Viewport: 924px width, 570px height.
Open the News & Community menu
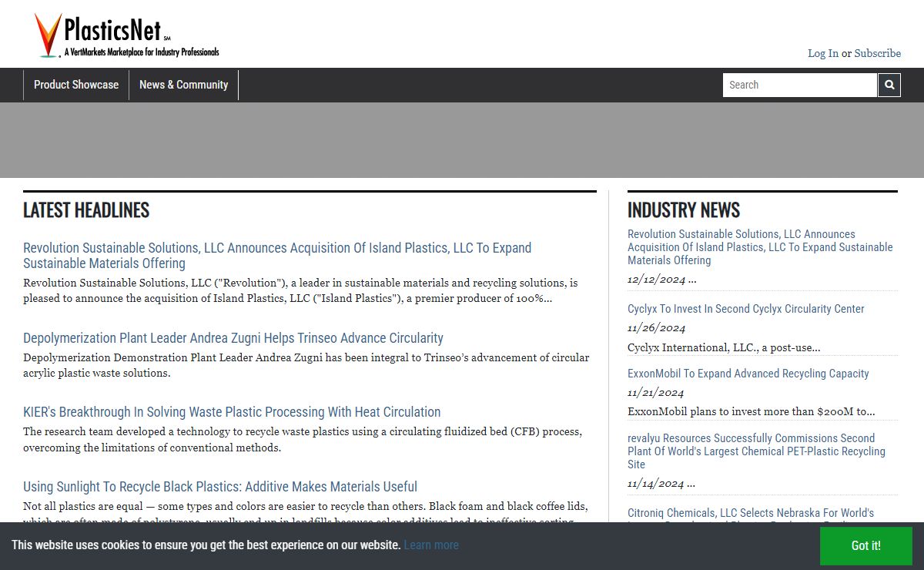tap(183, 85)
